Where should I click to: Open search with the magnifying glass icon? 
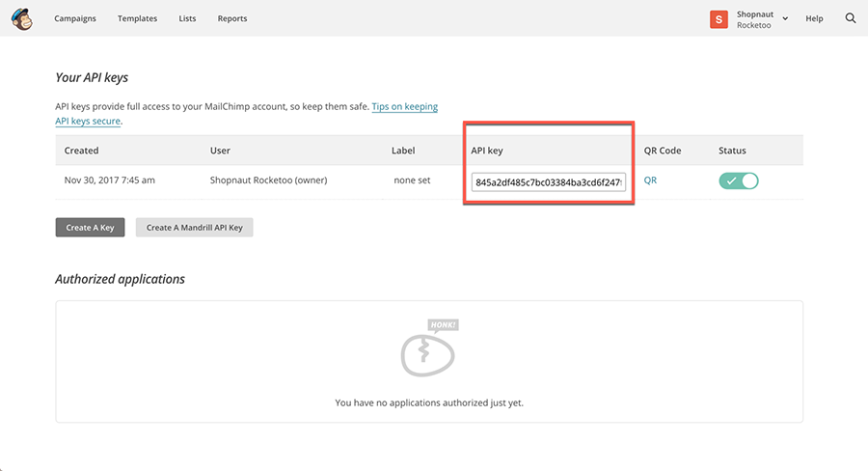coord(850,18)
